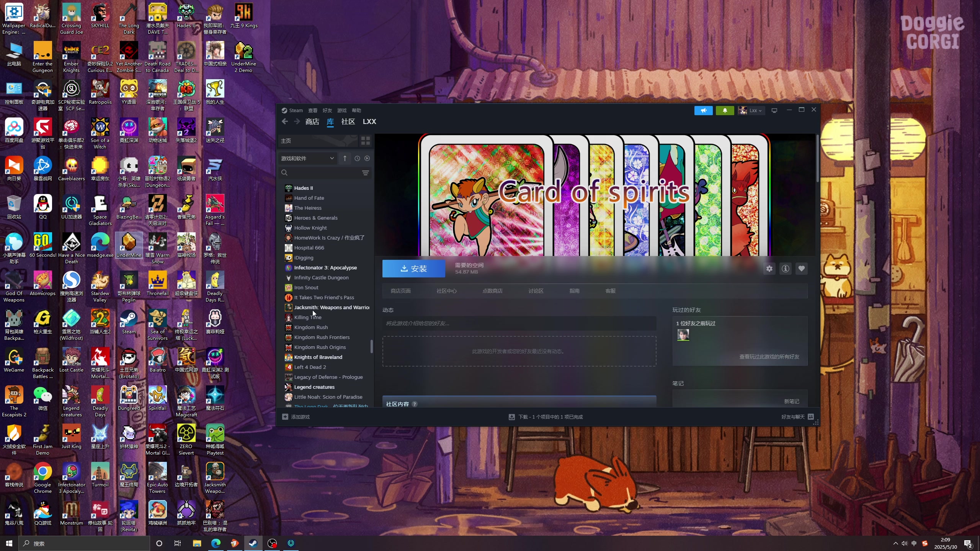
Task: Switch to Big Picture mode icon
Action: click(x=774, y=111)
